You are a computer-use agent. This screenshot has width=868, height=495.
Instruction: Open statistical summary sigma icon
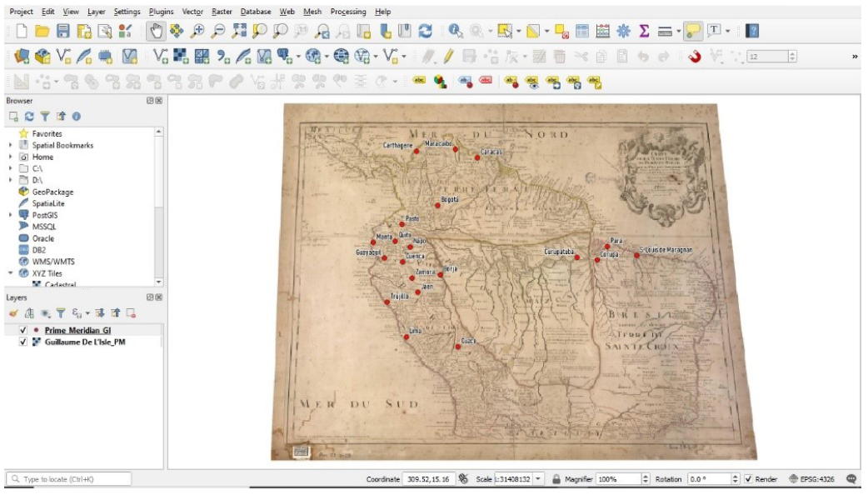[644, 31]
